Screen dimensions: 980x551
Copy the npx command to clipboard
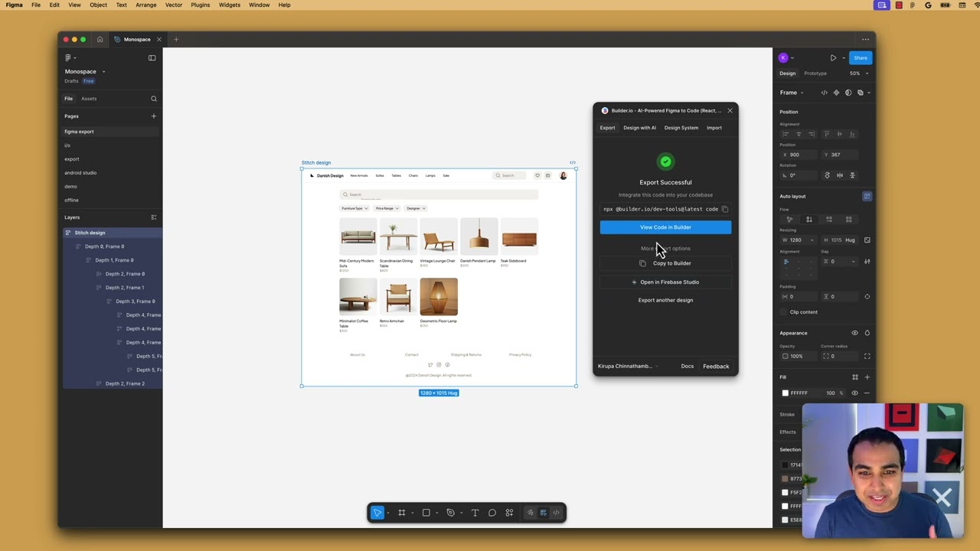point(725,209)
